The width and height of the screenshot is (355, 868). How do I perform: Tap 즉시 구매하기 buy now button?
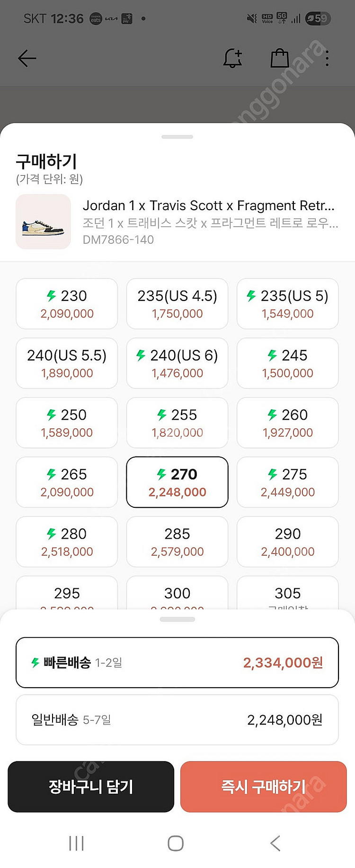coord(264,787)
